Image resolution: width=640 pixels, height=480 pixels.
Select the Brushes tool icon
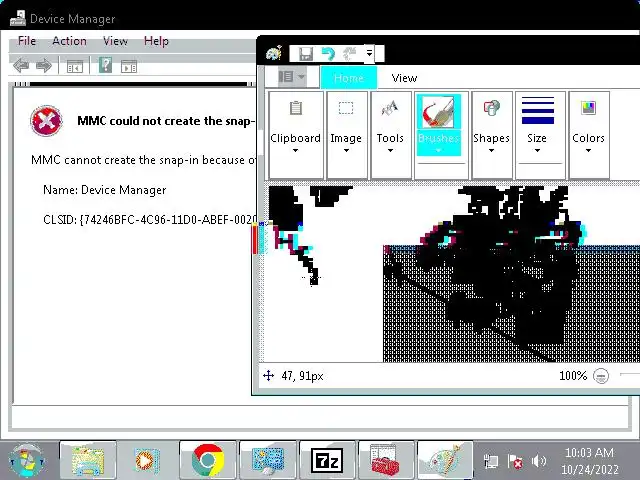438,111
